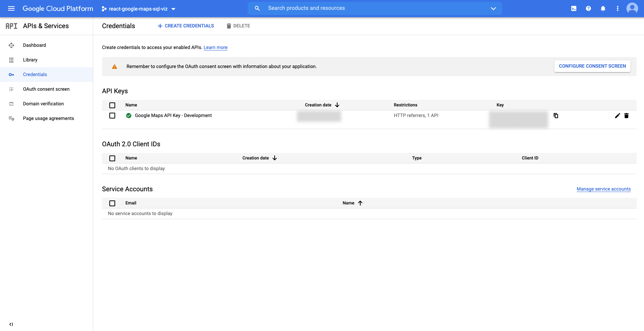Click the Google Cloud Platform logo

point(58,8)
